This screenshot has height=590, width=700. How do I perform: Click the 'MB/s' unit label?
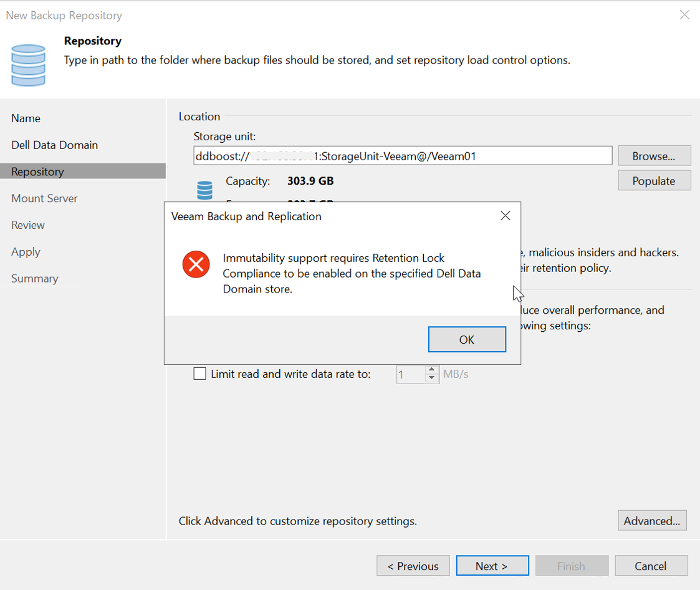[x=456, y=374]
